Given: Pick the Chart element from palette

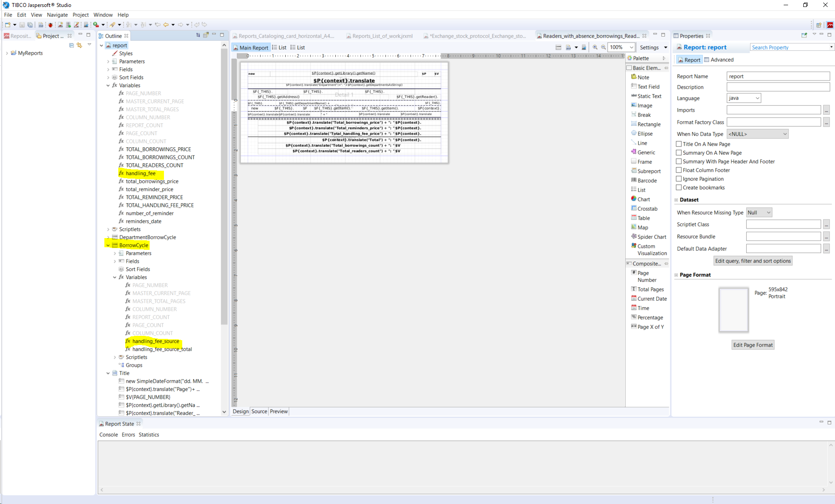Looking at the screenshot, I should tap(643, 199).
